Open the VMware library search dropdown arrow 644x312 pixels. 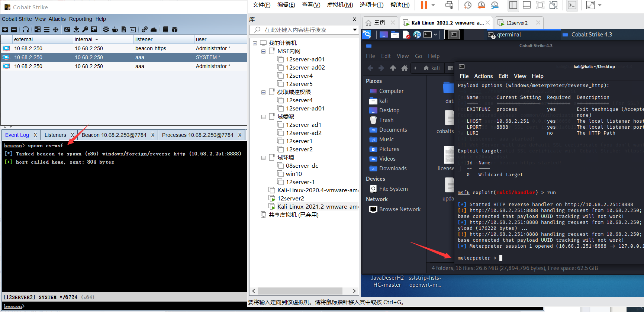pos(355,30)
